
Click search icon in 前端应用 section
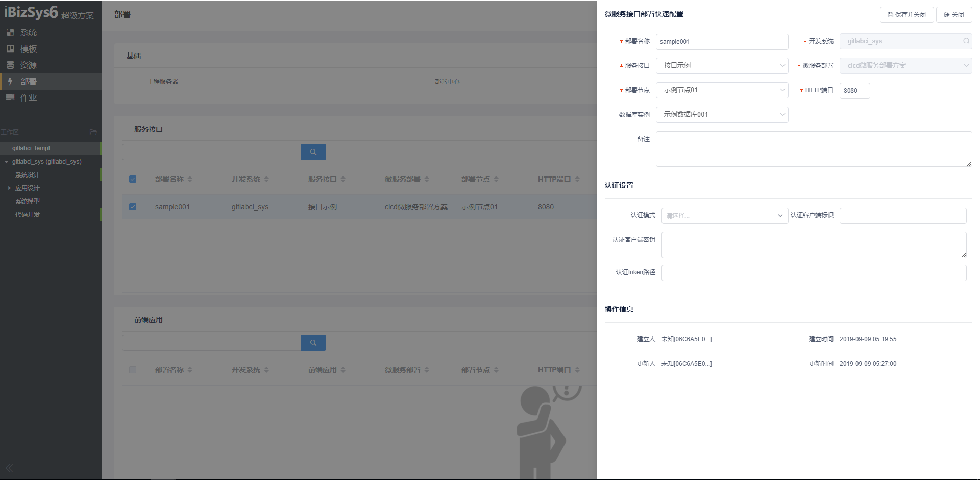pos(313,343)
